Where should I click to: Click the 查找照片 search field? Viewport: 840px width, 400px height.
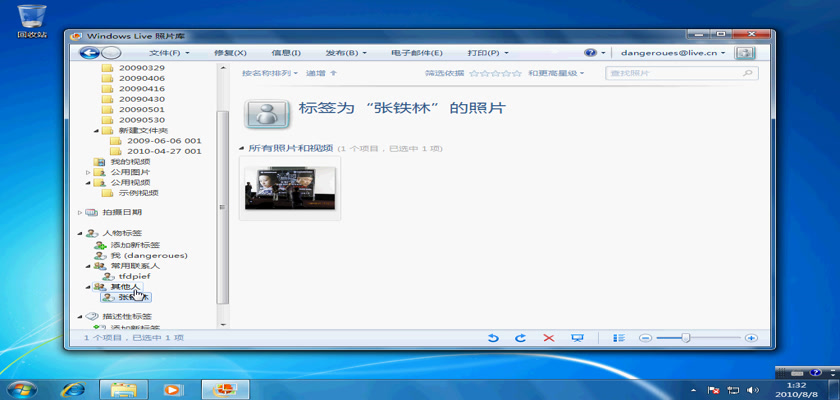click(x=673, y=73)
